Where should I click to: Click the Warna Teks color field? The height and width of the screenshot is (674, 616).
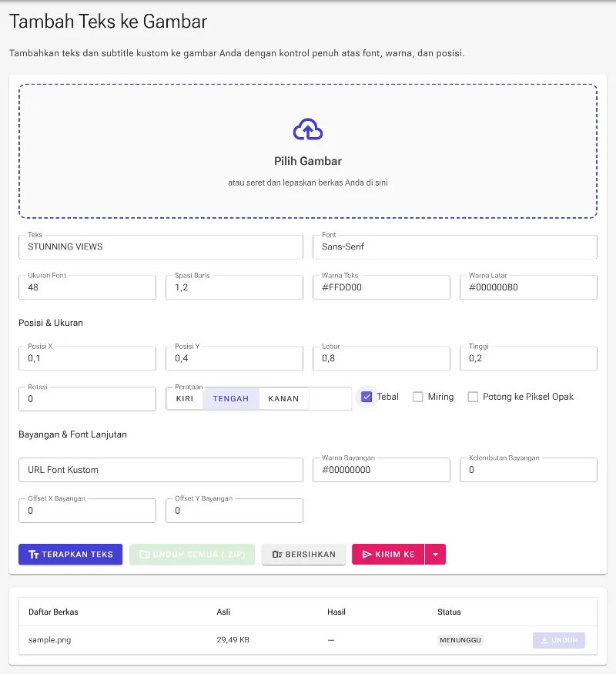[x=381, y=287]
